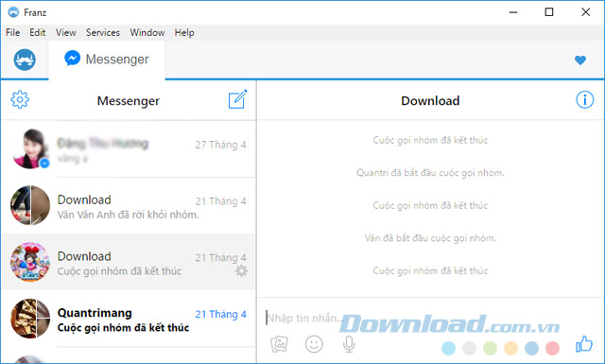Click the Quantrimang group avatar
Screen dimensions: 605x364
pos(30,319)
